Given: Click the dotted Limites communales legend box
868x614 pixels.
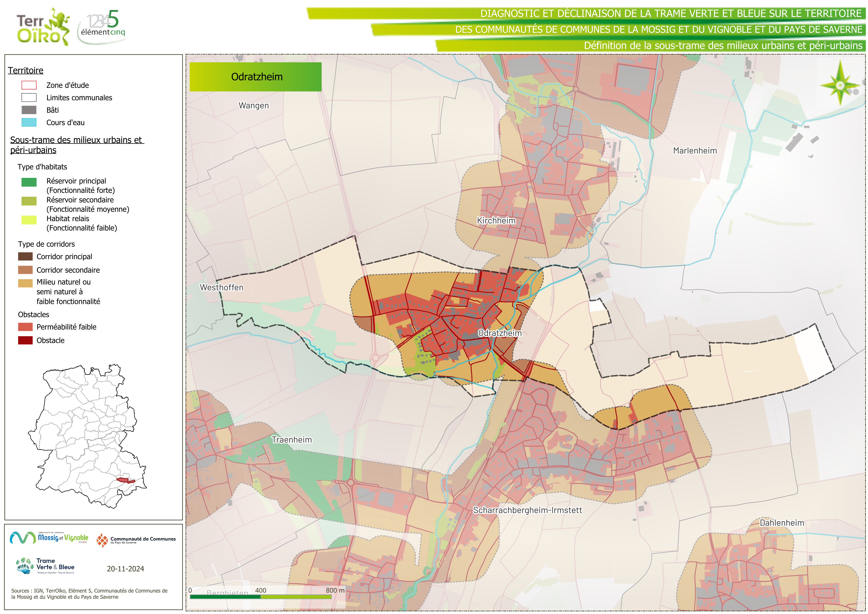Looking at the screenshot, I should 29,98.
